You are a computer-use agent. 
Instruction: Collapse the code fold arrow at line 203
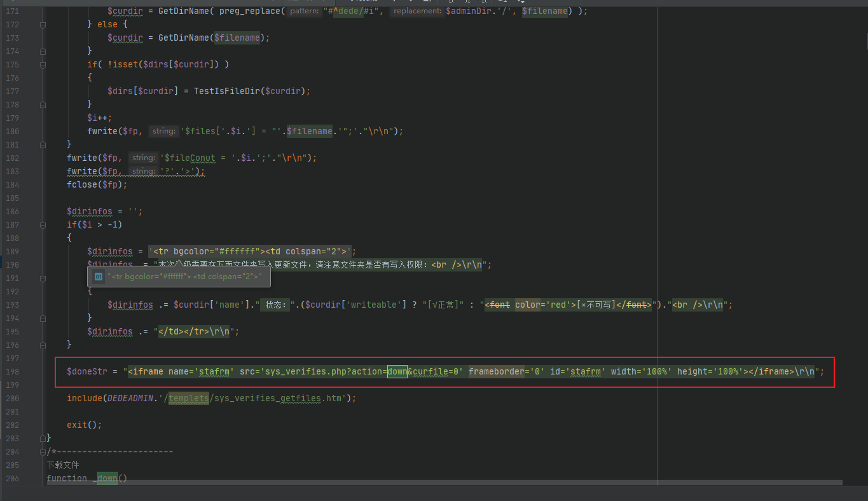tap(41, 438)
